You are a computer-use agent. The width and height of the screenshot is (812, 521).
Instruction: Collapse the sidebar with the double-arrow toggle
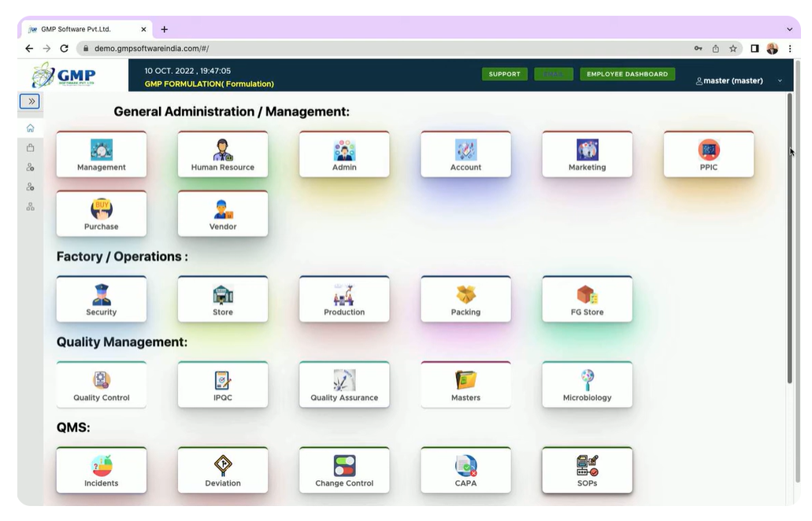pyautogui.click(x=29, y=101)
